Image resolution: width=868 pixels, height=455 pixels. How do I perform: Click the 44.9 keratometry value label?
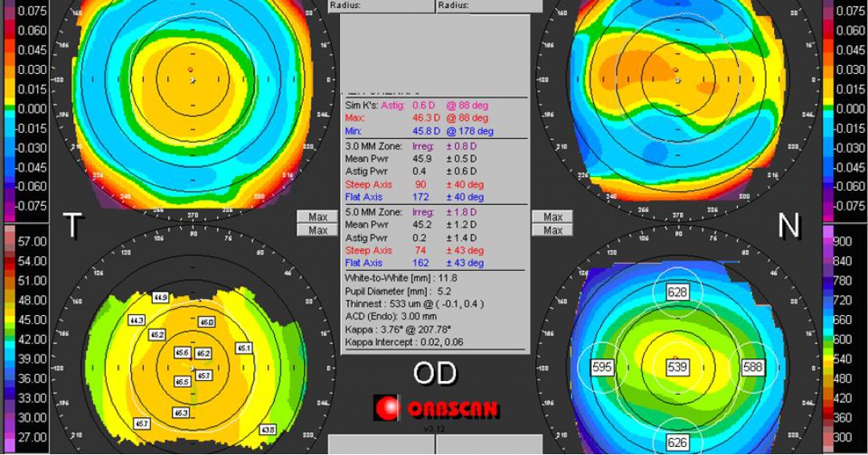point(160,297)
